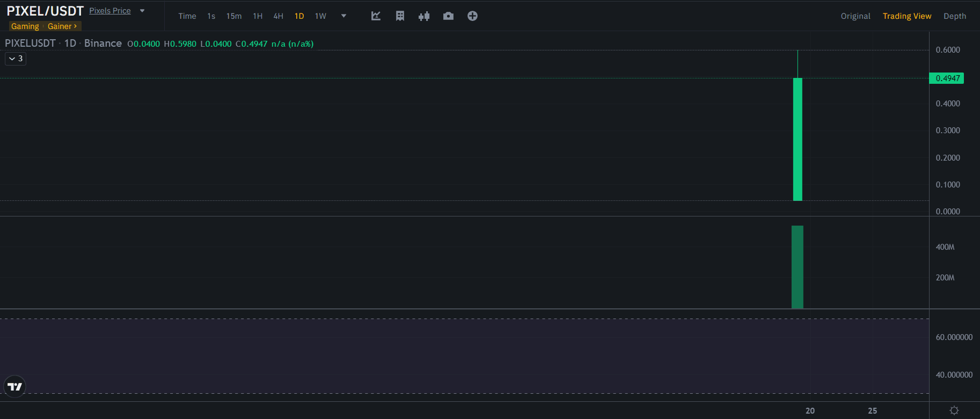Open the candlestick chart style icon
980x419 pixels.
point(424,16)
